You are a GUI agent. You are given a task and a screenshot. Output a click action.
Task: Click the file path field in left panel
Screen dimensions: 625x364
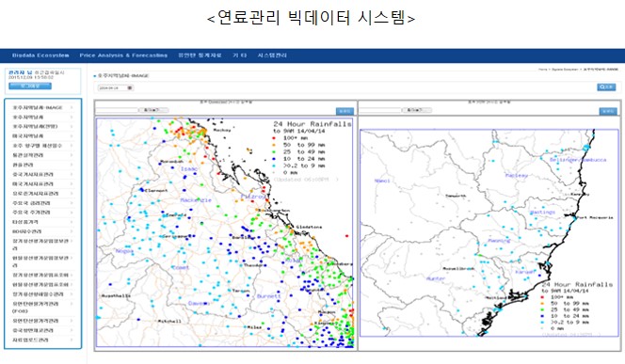(x=117, y=110)
